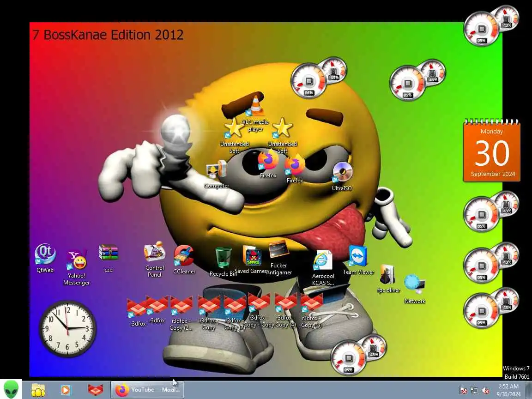
Task: Launch Windows Media Player from taskbar
Action: tap(66, 390)
